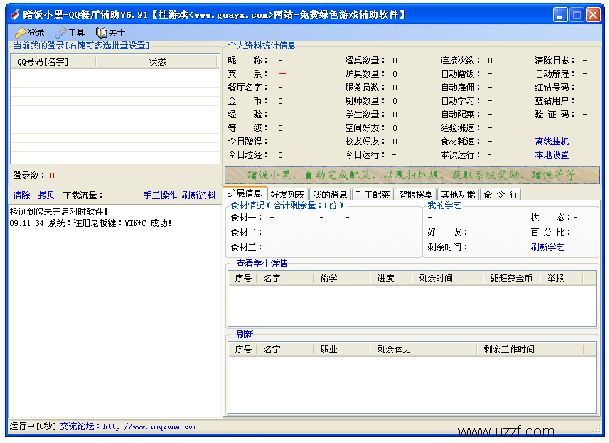609x443 pixels.
Task: Click the 今日运行 label in stats
Action: (x=365, y=155)
